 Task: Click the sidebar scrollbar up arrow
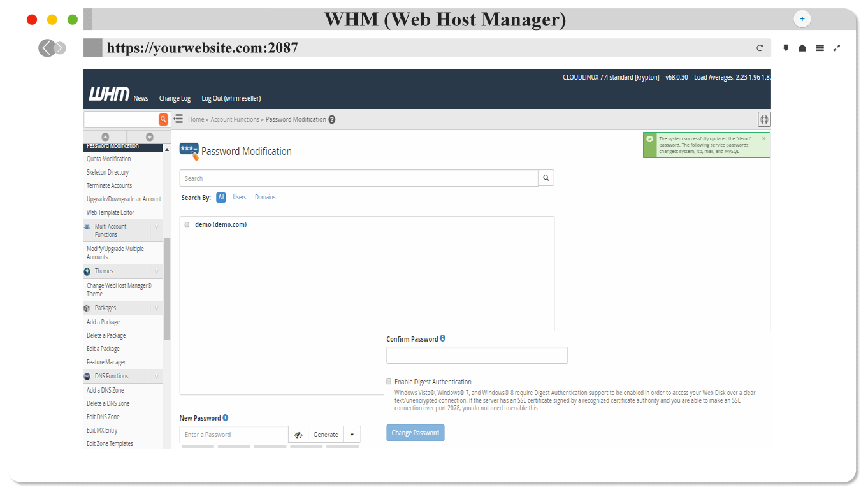tap(167, 149)
